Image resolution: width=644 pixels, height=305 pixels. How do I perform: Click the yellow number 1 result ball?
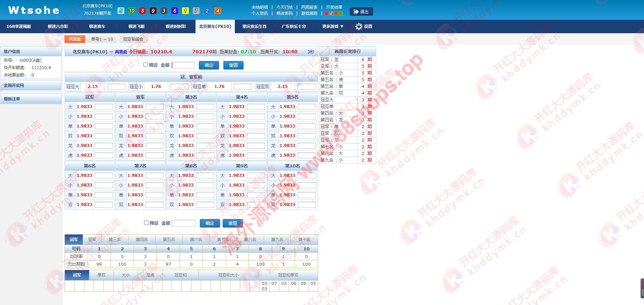click(x=185, y=11)
